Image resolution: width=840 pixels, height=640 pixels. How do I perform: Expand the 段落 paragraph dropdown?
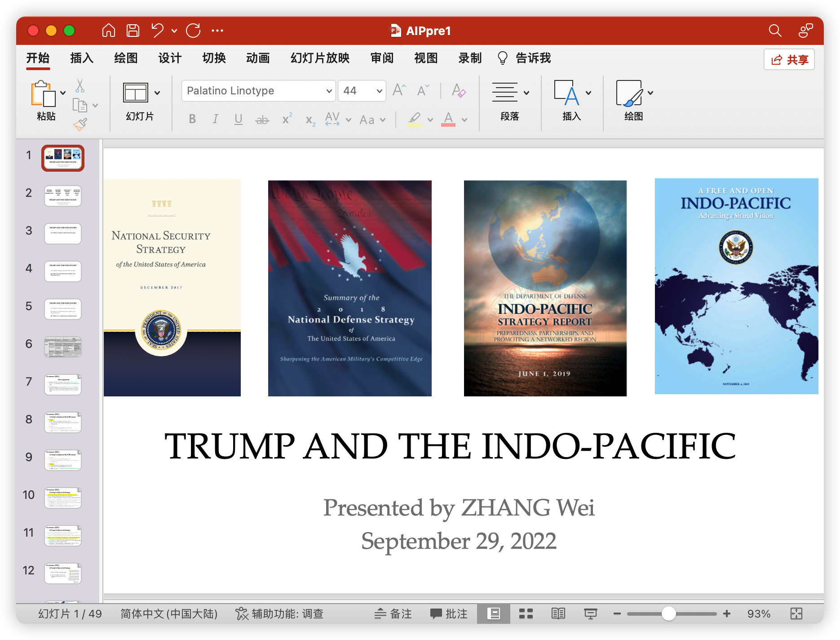click(526, 93)
